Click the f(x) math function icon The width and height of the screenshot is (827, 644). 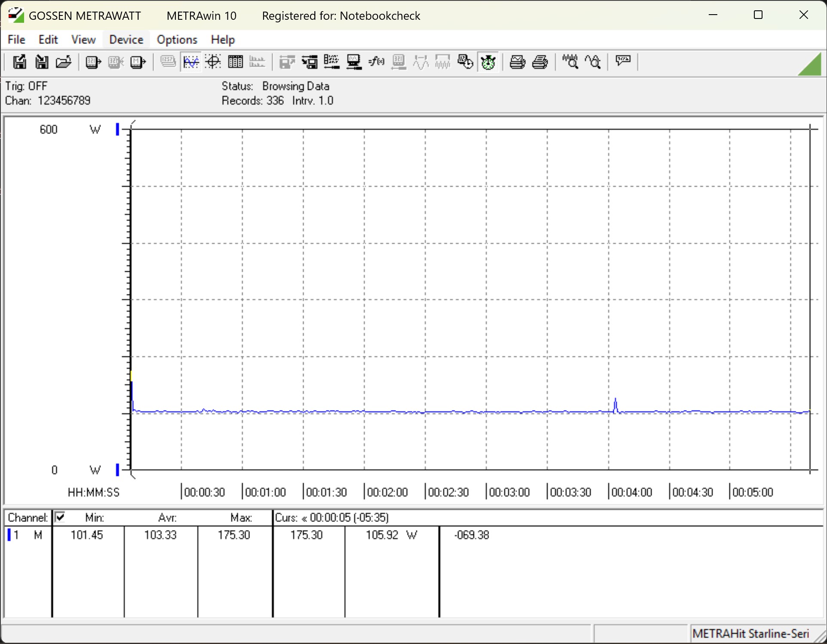(376, 62)
